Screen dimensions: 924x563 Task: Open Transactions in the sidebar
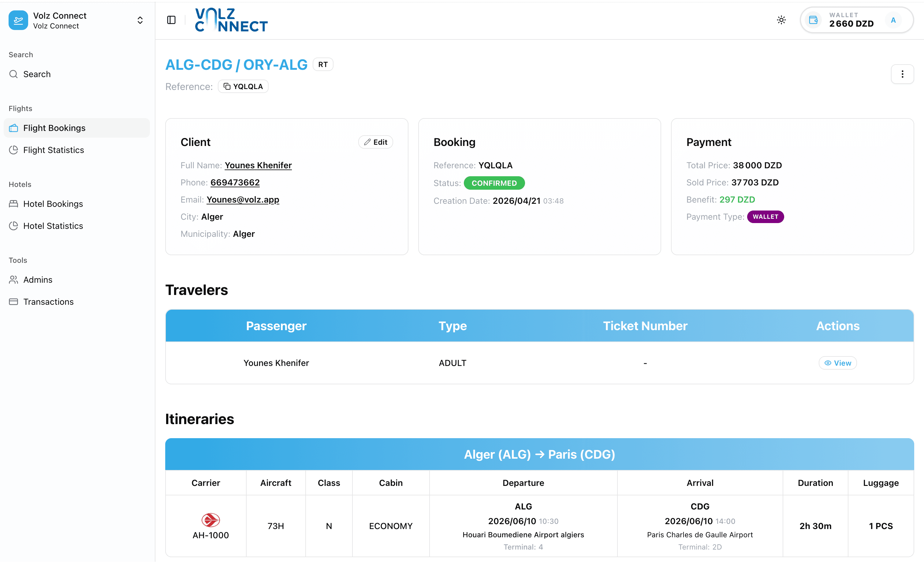click(x=76, y=302)
